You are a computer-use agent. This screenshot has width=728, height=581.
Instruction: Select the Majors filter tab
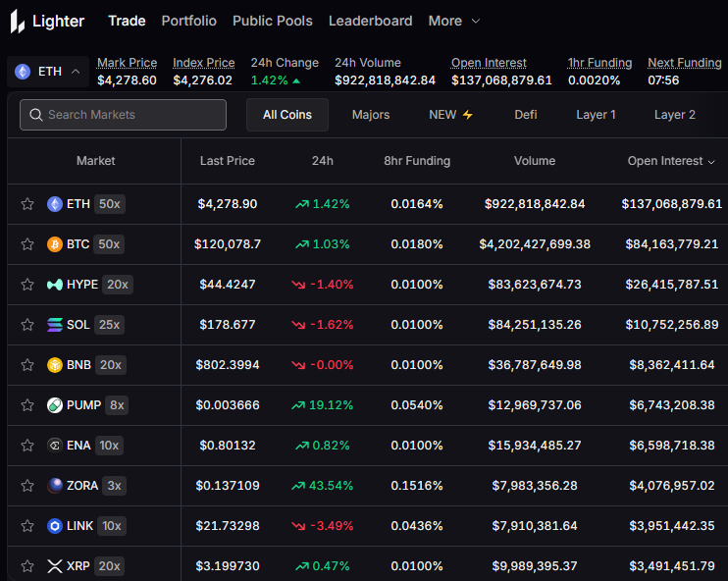(371, 115)
